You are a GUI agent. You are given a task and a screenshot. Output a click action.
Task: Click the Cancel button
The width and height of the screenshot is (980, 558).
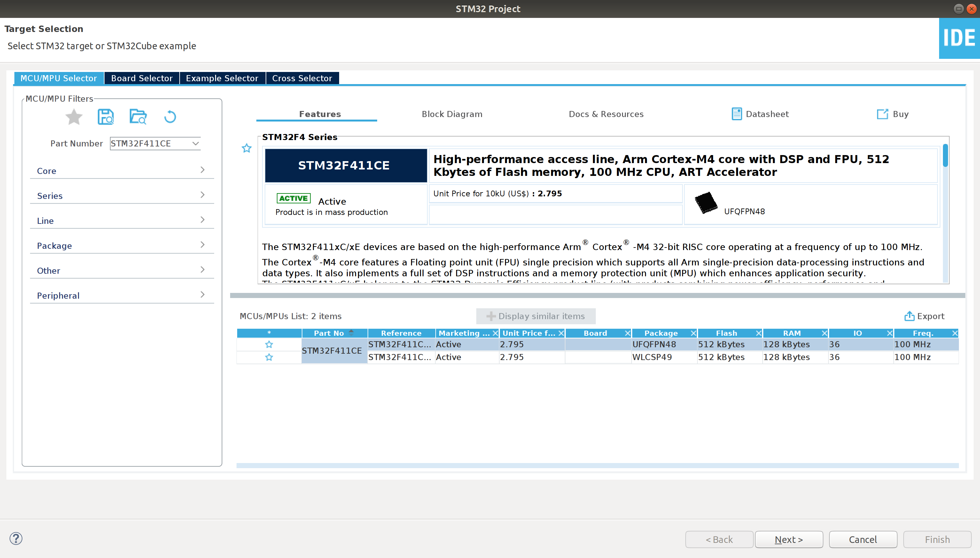click(x=863, y=539)
